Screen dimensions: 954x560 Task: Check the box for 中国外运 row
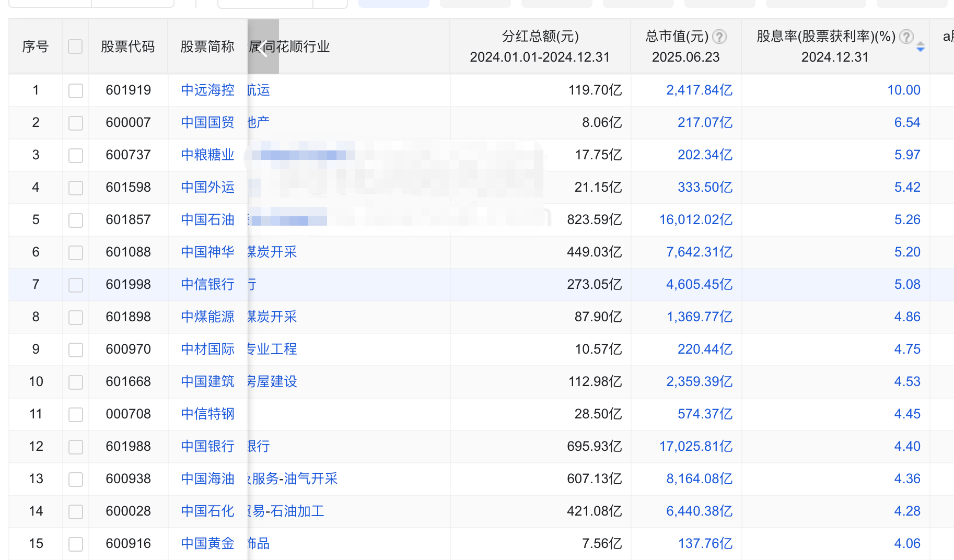(x=76, y=188)
